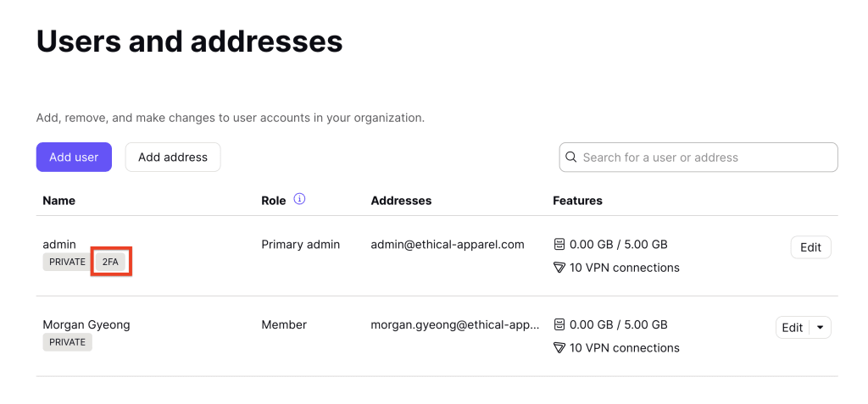Viewport: 868px width, 404px height.
Task: Click admin's VPN connections shield icon
Action: point(559,268)
